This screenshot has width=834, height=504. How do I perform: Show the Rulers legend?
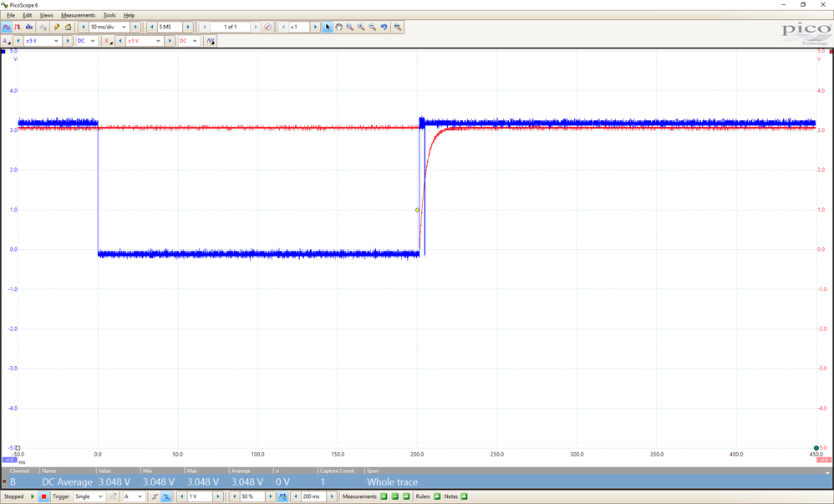[x=437, y=496]
